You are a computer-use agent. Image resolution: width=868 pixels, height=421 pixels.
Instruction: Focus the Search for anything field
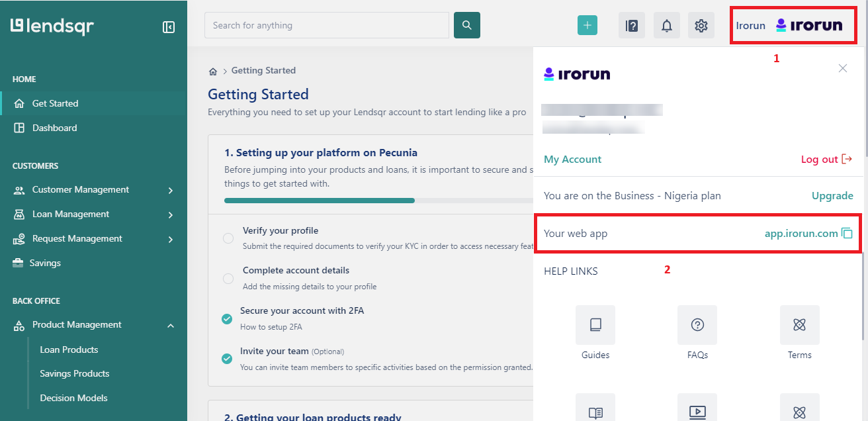click(x=327, y=25)
